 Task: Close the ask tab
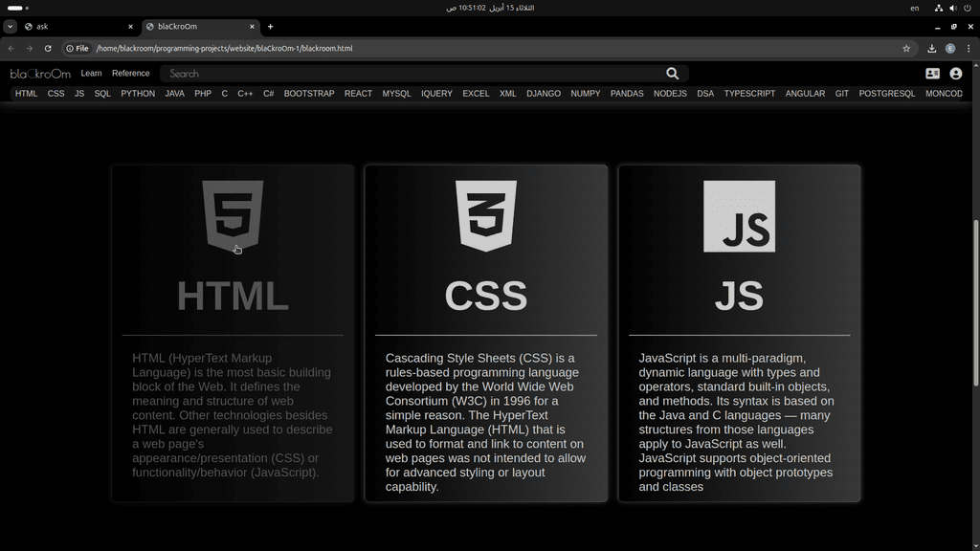(130, 26)
